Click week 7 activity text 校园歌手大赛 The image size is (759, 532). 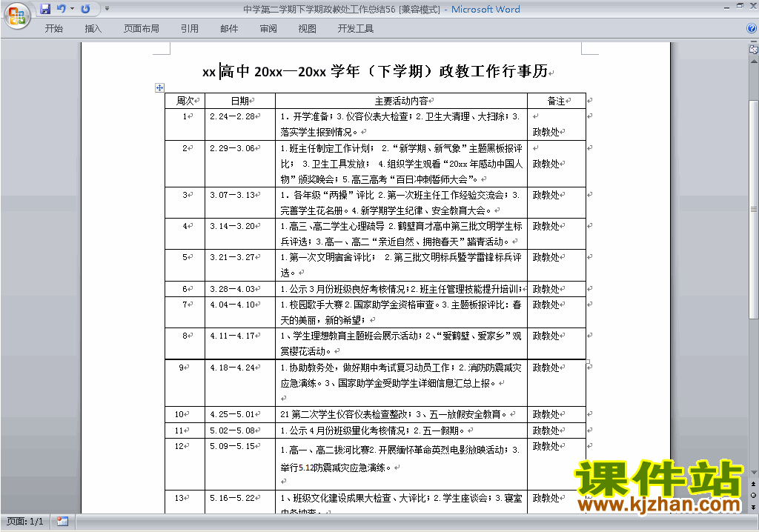pyautogui.click(x=316, y=305)
